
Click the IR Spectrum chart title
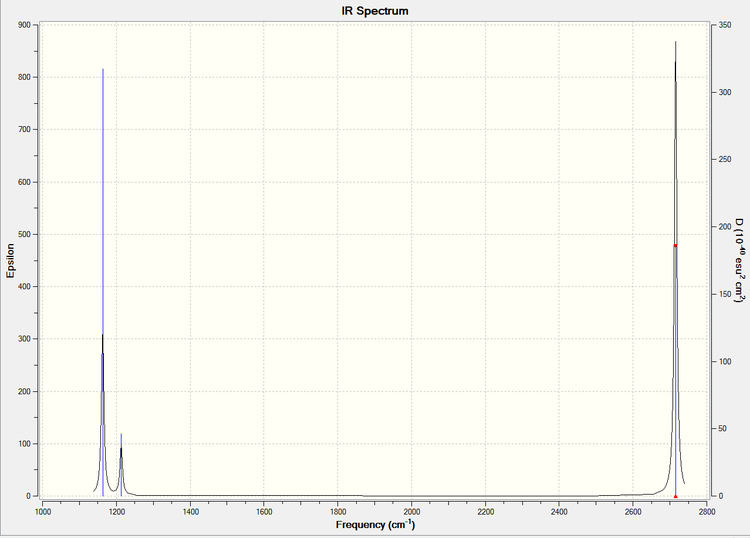point(375,11)
